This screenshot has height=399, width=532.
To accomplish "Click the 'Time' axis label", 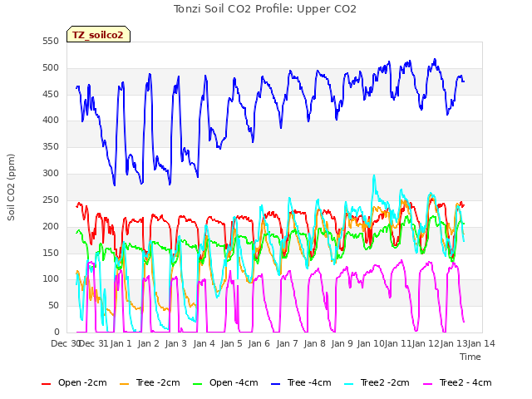I will coord(470,357).
